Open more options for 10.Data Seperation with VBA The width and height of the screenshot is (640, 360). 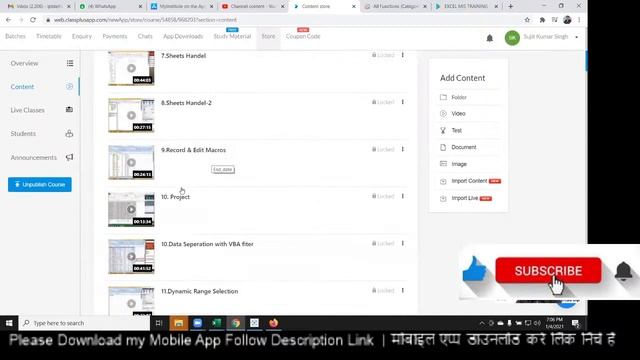click(402, 243)
